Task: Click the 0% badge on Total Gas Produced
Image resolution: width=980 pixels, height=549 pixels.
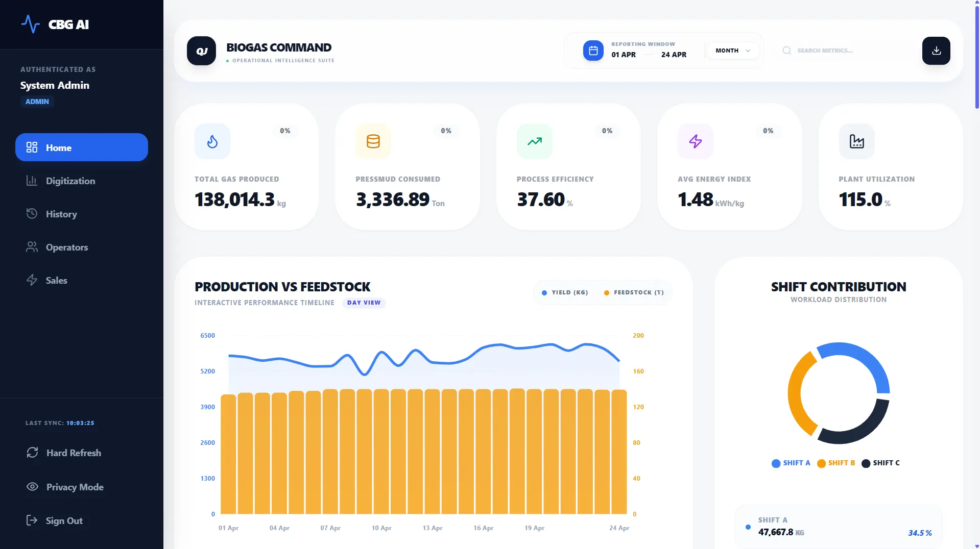Action: pyautogui.click(x=285, y=131)
